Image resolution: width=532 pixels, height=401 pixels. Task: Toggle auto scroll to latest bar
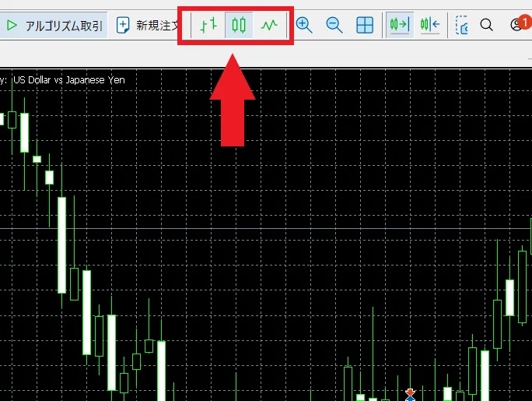(x=399, y=26)
